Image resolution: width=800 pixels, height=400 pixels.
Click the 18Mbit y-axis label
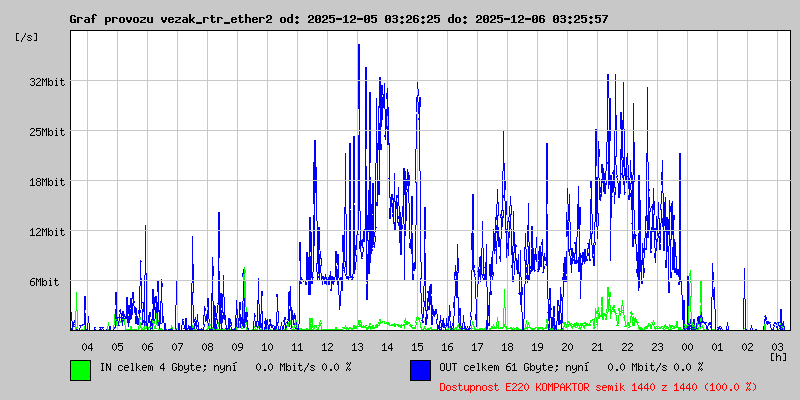pos(47,182)
